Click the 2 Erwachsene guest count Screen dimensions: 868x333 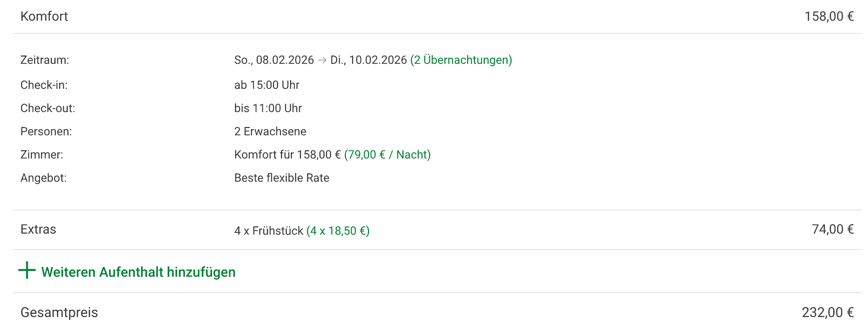[270, 131]
